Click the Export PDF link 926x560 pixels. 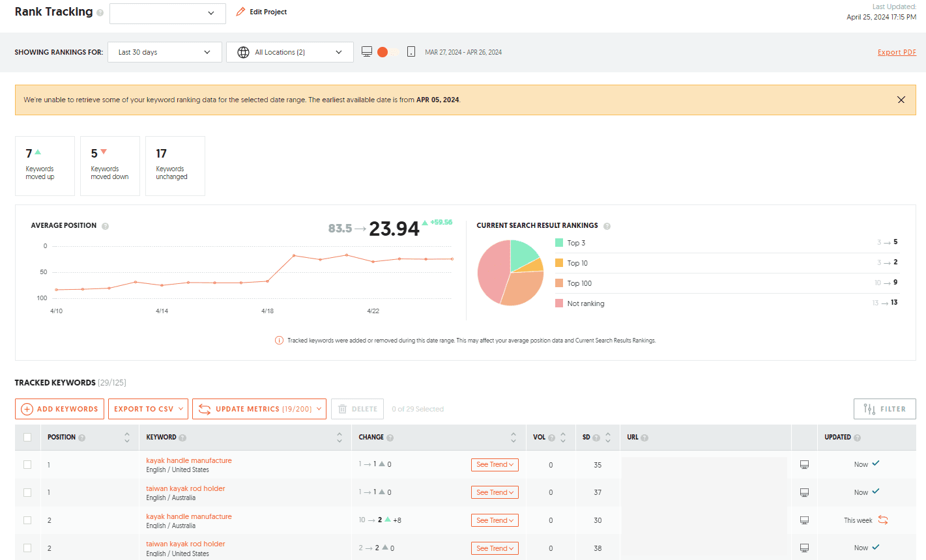[897, 52]
